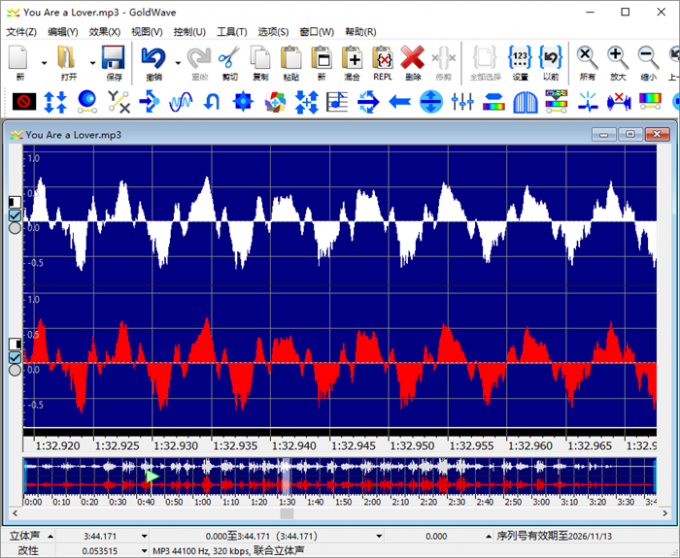Click the Cut (剪切) scissors icon
This screenshot has height=558, width=680.
(229, 58)
